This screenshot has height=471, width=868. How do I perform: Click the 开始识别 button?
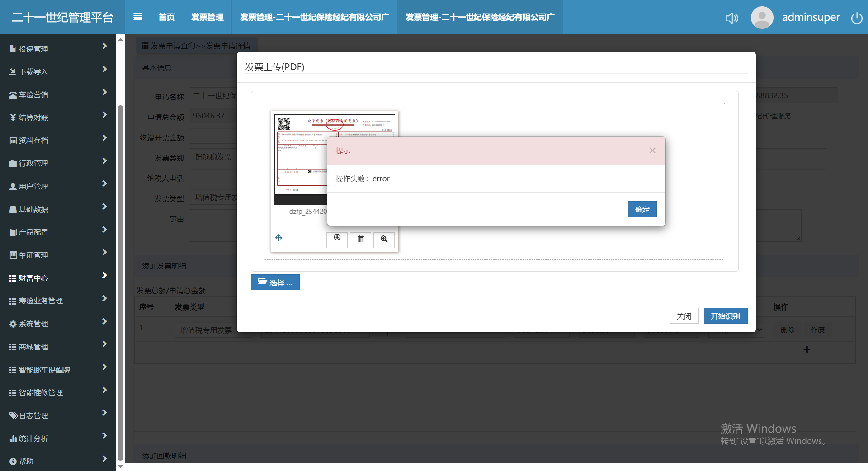coord(726,316)
